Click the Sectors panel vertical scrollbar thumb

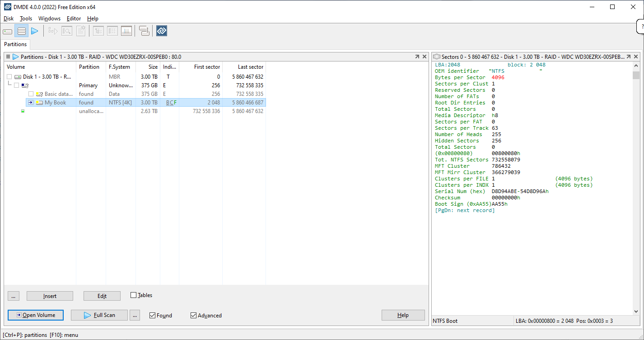point(636,75)
